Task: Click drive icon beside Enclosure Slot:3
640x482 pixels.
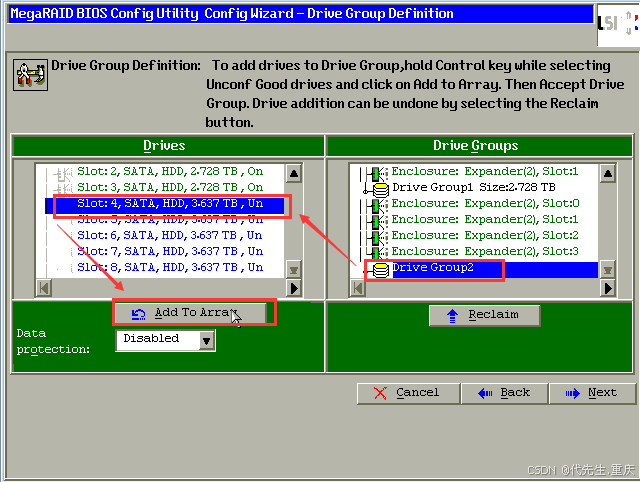Action: point(378,253)
